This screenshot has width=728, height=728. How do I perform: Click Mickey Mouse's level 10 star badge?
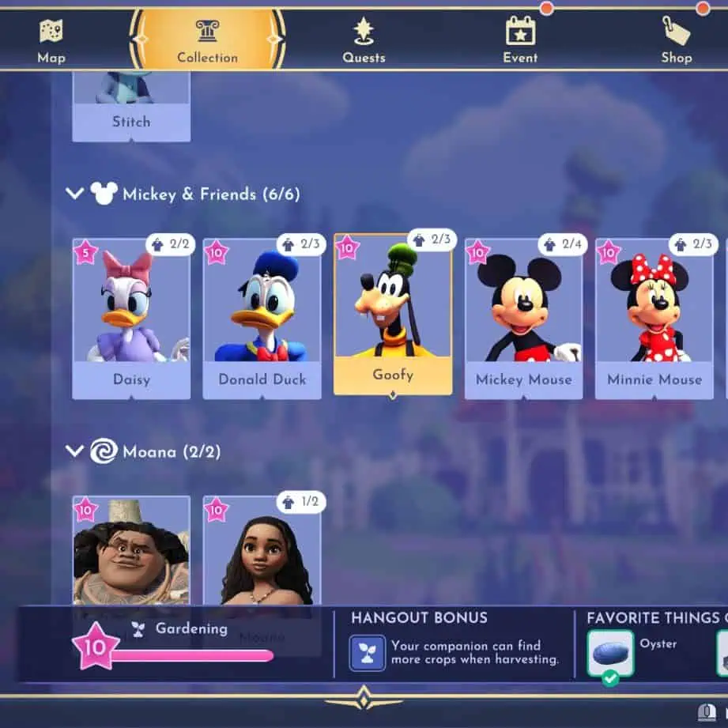477,253
